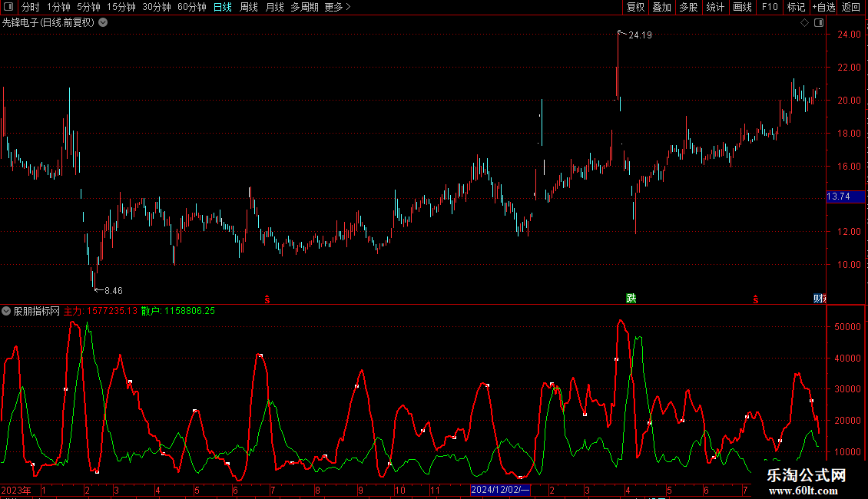Open 多周期 multi-period view
868x499 pixels.
[304, 7]
